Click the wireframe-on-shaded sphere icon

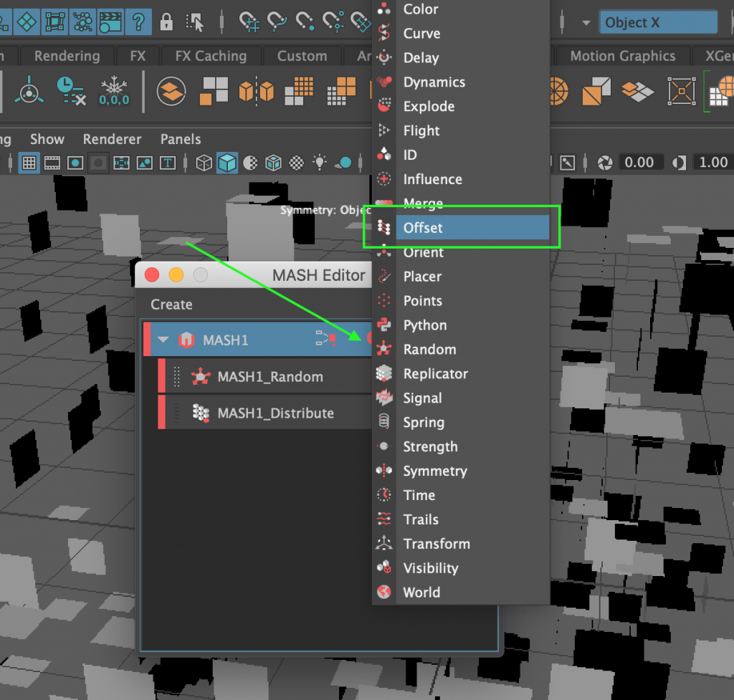click(x=250, y=163)
